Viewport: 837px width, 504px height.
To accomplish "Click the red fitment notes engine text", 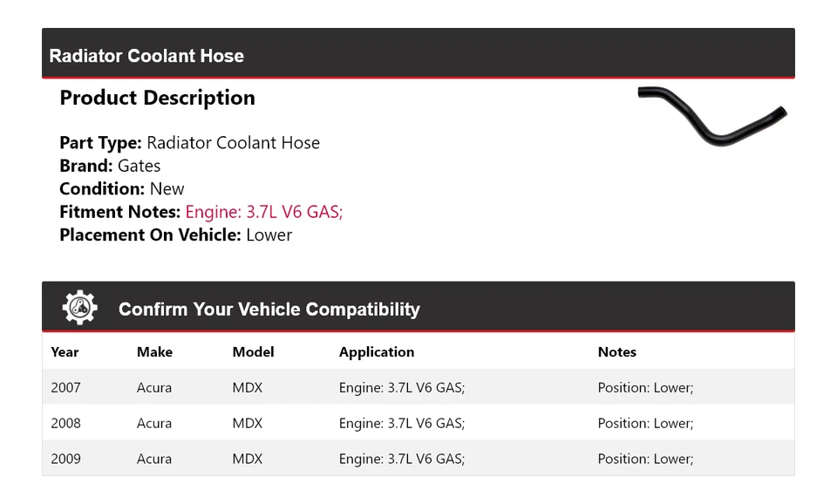I will [263, 212].
